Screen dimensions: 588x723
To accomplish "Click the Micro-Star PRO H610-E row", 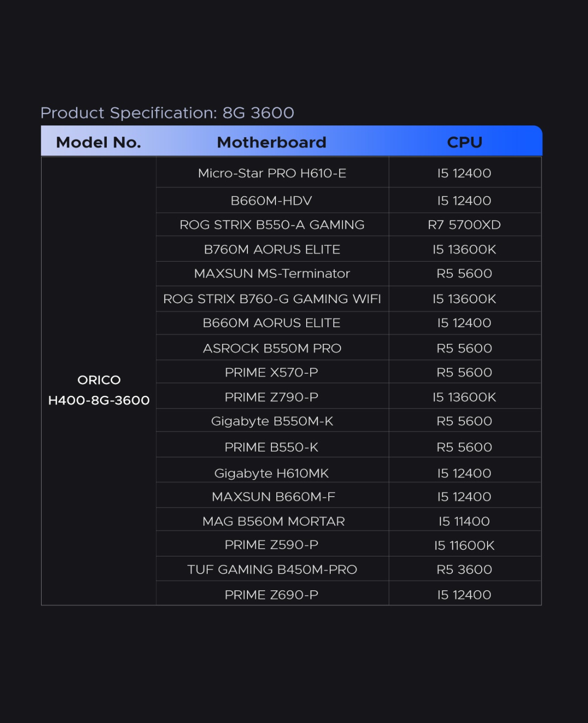I will (x=348, y=172).
